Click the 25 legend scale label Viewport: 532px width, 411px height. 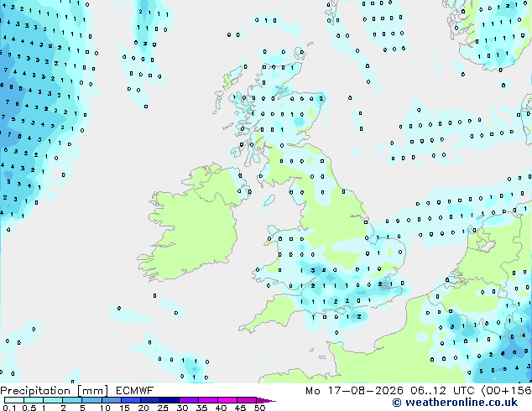[x=163, y=408]
